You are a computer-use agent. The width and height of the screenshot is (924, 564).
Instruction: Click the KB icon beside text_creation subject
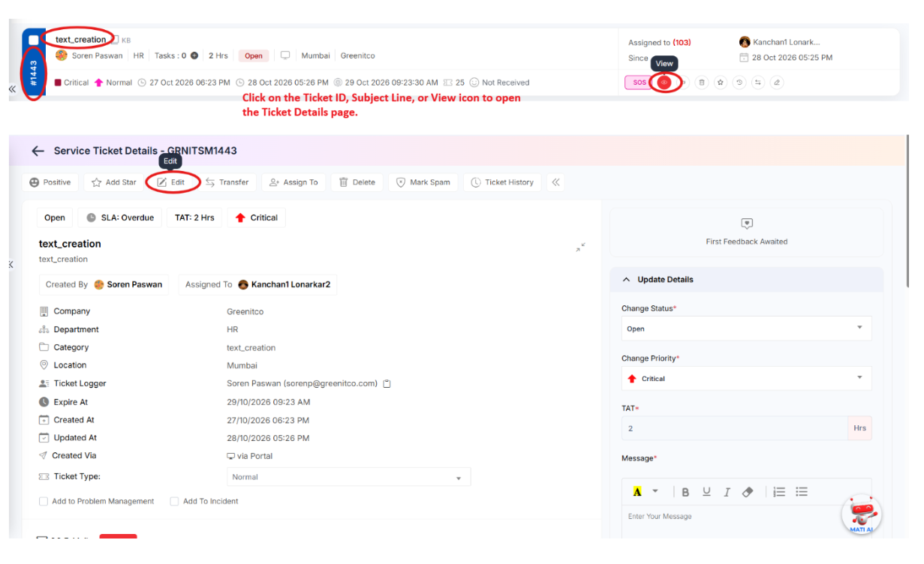pyautogui.click(x=116, y=40)
